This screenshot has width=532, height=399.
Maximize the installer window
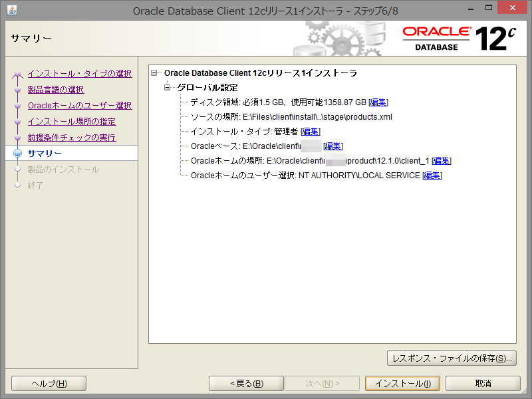pyautogui.click(x=489, y=8)
